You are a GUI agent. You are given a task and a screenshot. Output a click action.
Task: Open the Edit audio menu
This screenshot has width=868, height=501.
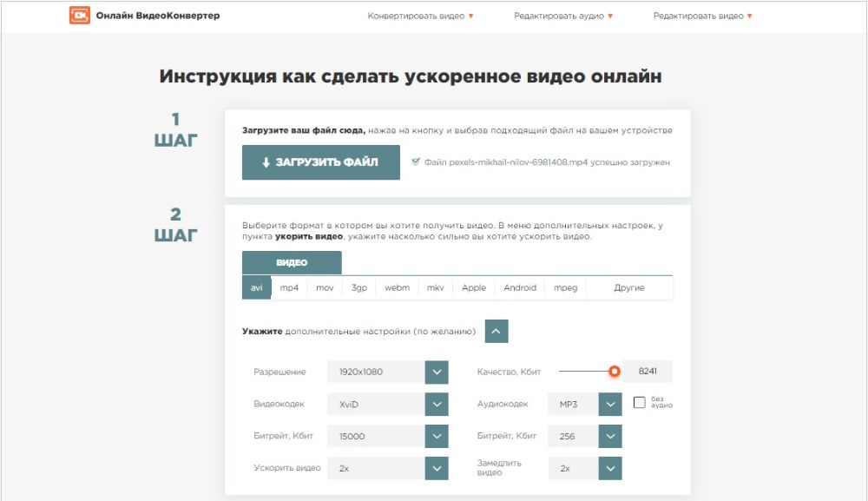point(563,16)
